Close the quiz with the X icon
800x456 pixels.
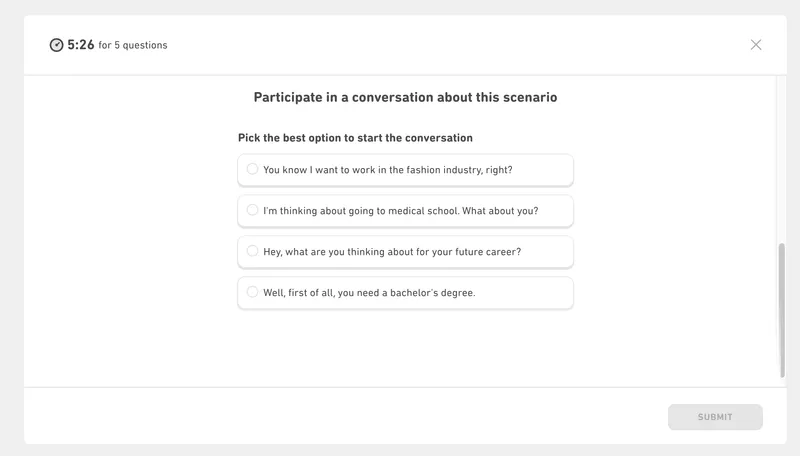click(x=756, y=45)
